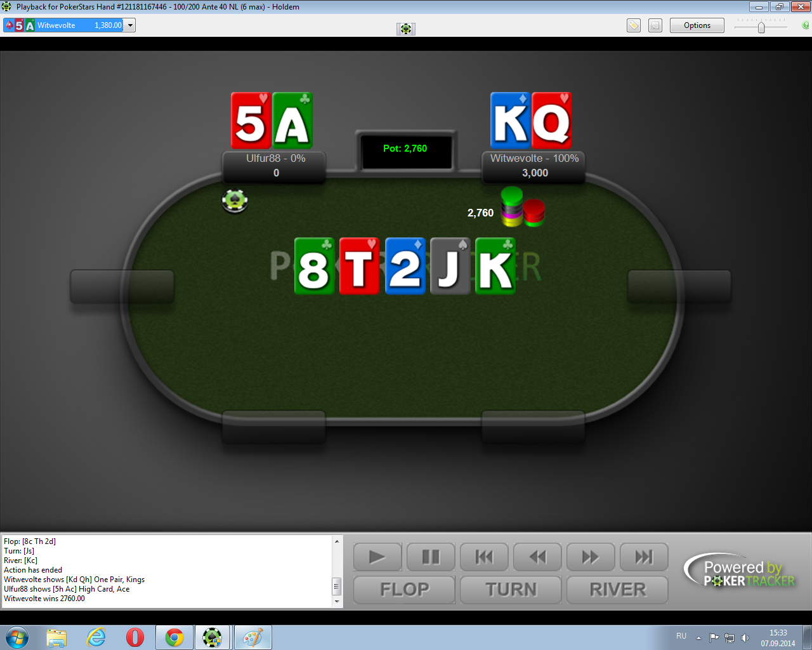
Task: Click the dealer button chip near Ulfur88
Action: [x=235, y=201]
